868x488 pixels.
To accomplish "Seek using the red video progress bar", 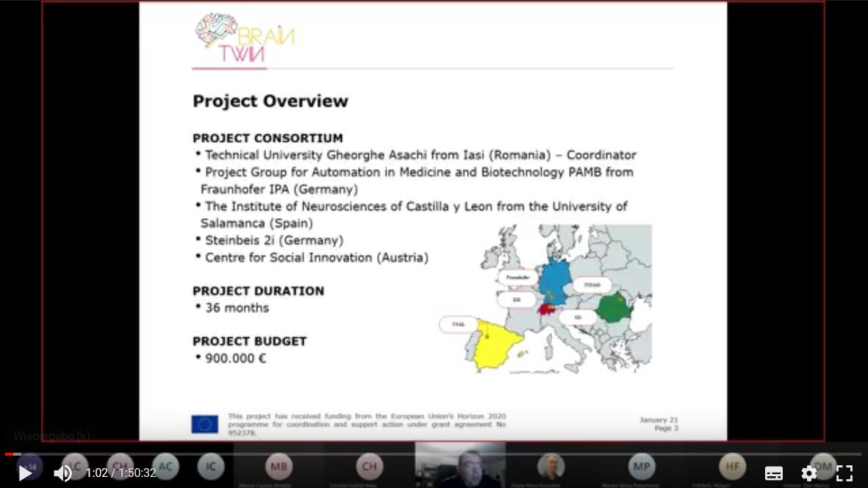I will [x=434, y=454].
